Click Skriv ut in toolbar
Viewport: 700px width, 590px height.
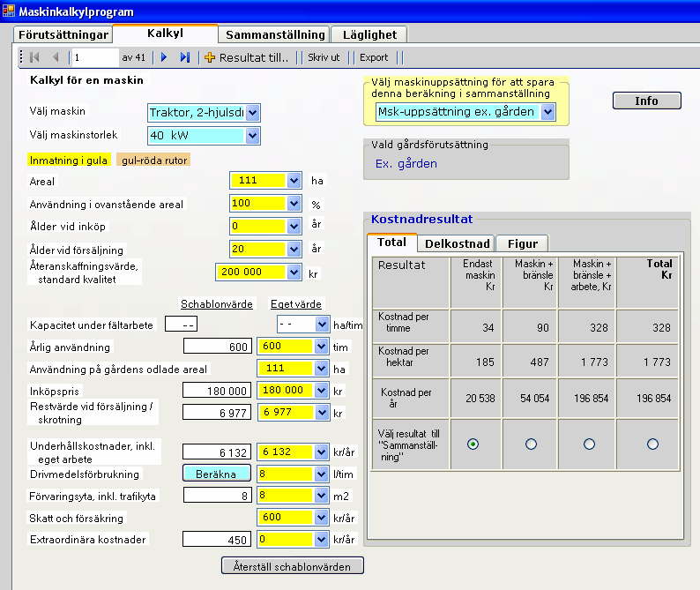point(324,57)
